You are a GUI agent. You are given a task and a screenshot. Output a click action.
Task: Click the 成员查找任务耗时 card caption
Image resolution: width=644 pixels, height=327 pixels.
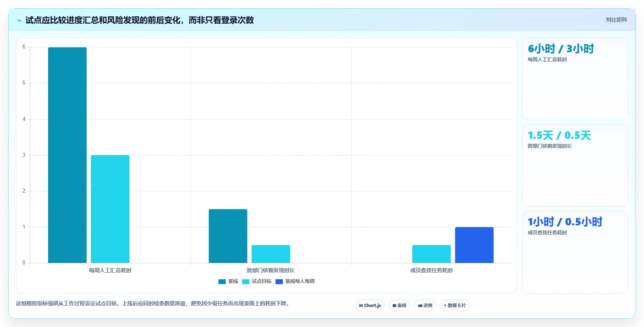click(547, 233)
